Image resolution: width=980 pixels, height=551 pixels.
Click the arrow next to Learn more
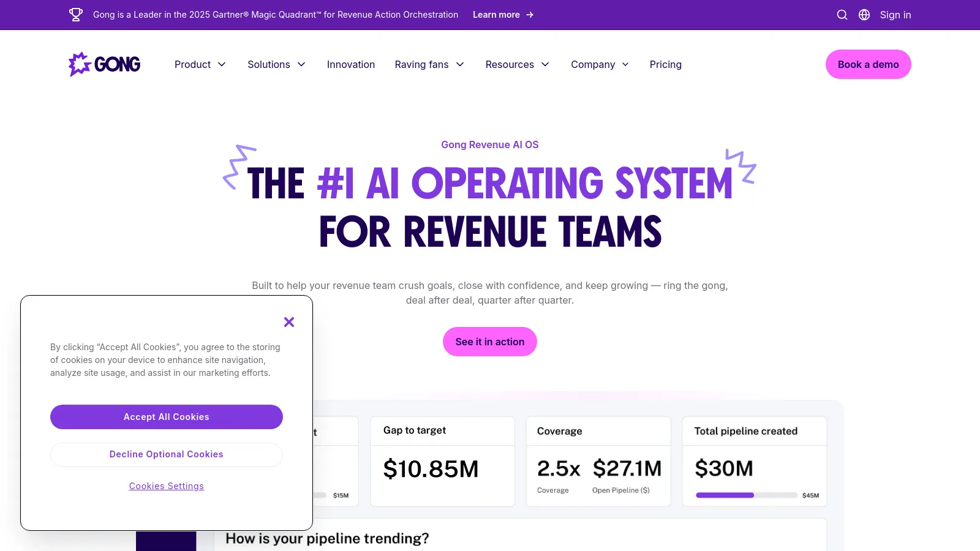(530, 15)
